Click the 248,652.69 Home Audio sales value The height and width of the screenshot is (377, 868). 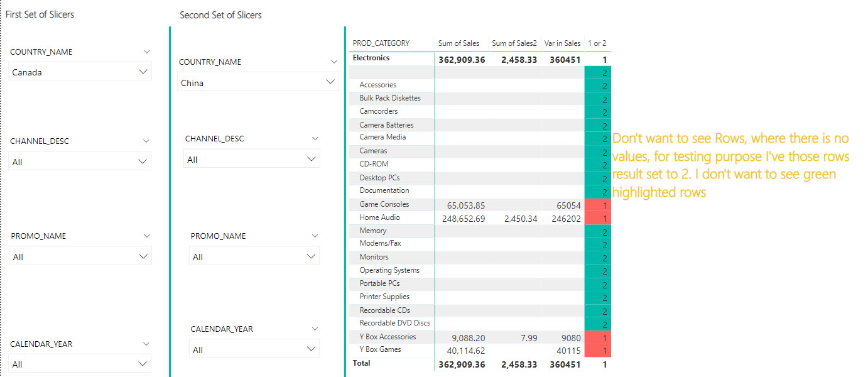tap(464, 219)
